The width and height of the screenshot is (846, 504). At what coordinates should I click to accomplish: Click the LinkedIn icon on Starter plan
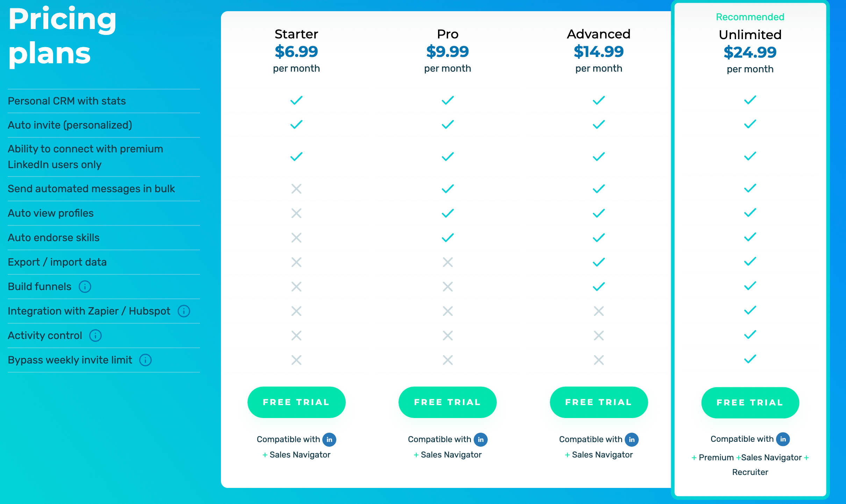(x=329, y=438)
